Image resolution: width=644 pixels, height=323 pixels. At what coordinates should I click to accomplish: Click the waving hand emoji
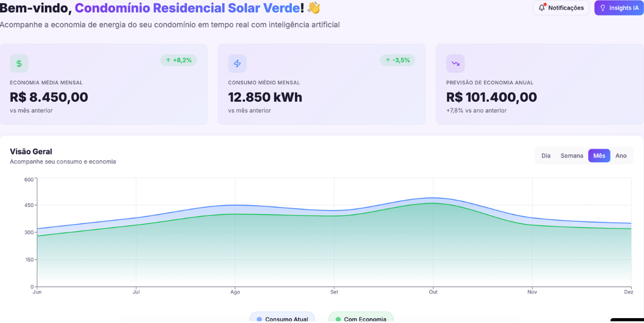pyautogui.click(x=314, y=8)
